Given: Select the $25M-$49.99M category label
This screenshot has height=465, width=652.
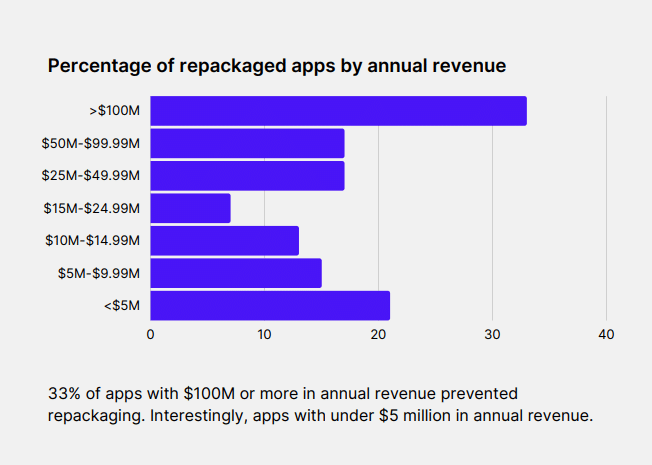Looking at the screenshot, I should (91, 176).
